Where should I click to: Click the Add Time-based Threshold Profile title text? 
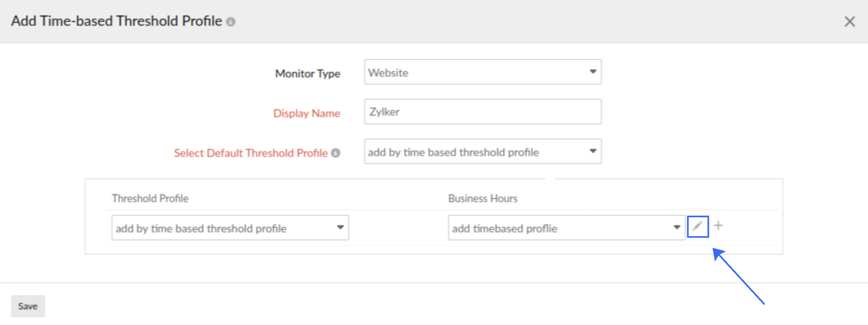(x=117, y=21)
